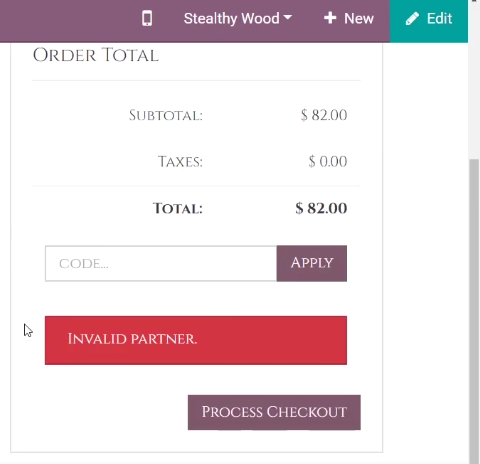The image size is (480, 464).
Task: Select the Taxes amount $ 0.00
Action: [328, 161]
